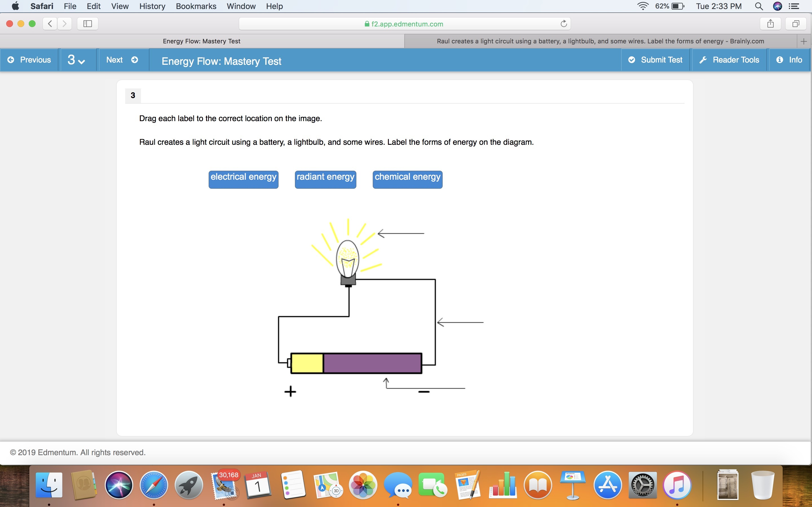Open Notification Center list icon

coord(794,6)
